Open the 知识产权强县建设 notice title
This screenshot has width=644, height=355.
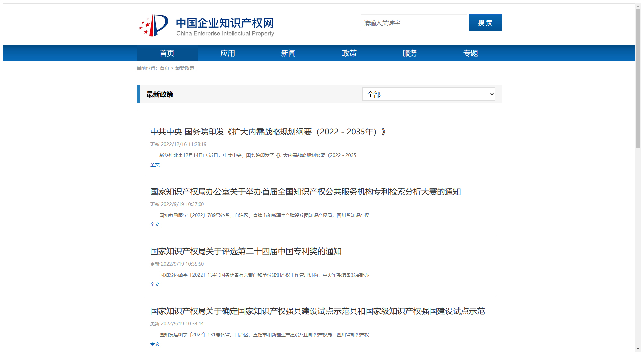(317, 311)
